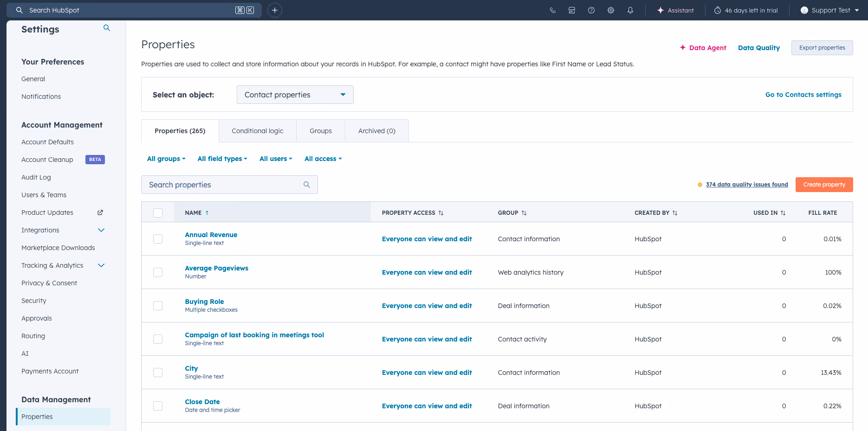
Task: Select the Annual Revenue property checkbox
Action: click(158, 239)
